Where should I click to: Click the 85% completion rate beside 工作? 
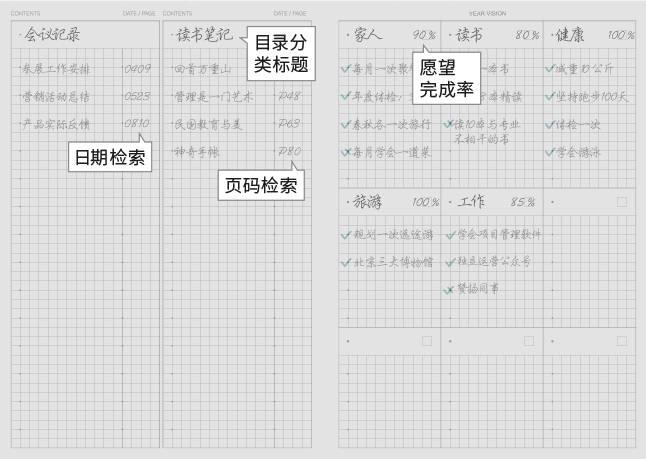[523, 202]
